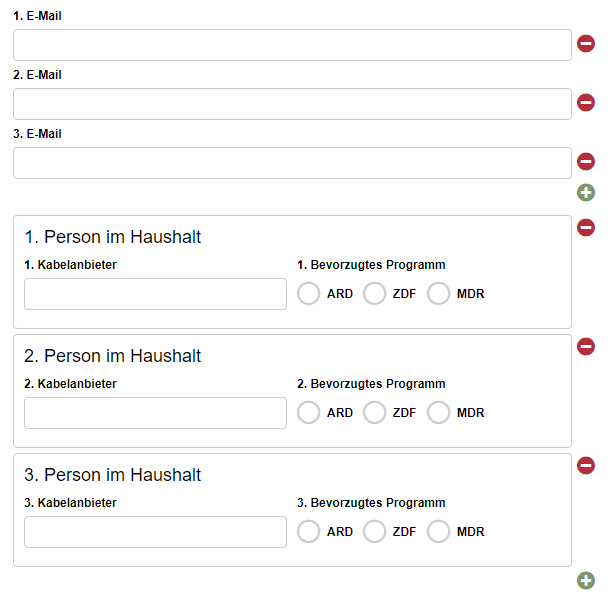The width and height of the screenshot is (611, 599).
Task: Select ARD for 1. Bevorzugtes Programm
Action: coord(309,293)
